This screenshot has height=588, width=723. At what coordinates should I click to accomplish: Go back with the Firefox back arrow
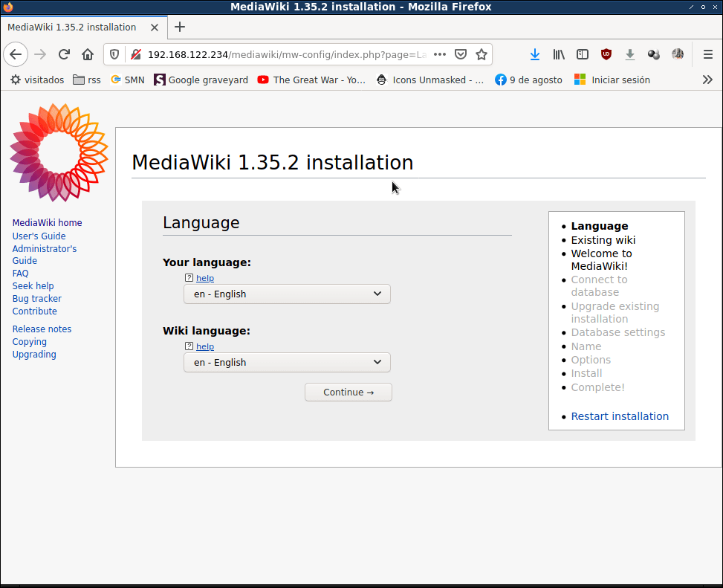click(x=16, y=54)
